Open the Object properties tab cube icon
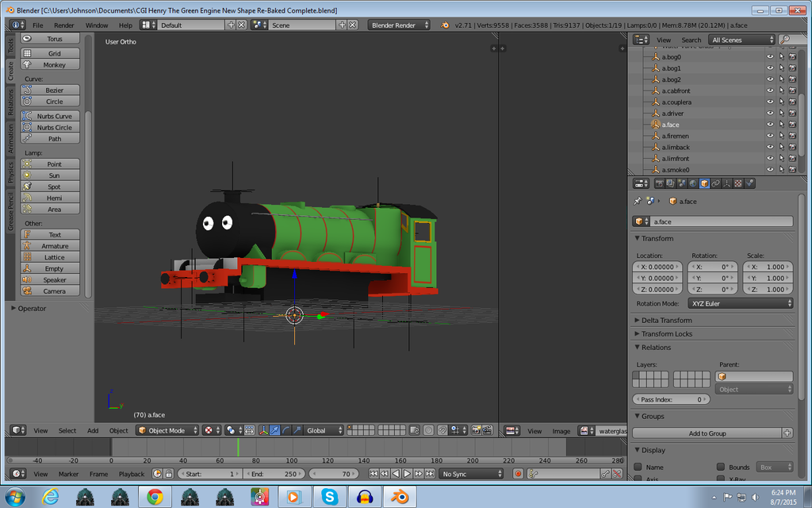Screen dimensions: 812x508 (x=704, y=183)
